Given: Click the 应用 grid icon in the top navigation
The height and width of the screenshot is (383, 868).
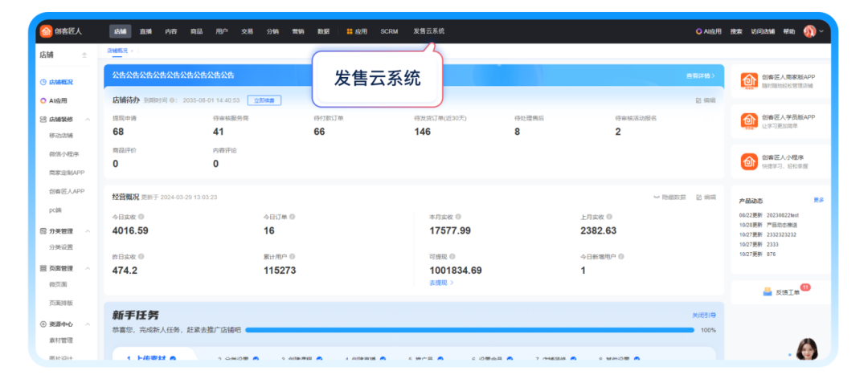Looking at the screenshot, I should coord(350,31).
